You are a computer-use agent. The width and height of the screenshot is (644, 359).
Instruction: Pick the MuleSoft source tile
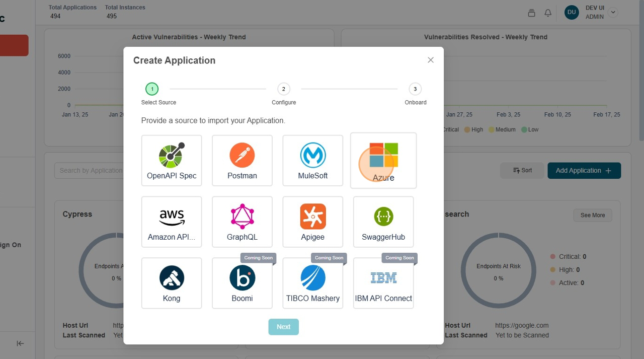coord(312,160)
